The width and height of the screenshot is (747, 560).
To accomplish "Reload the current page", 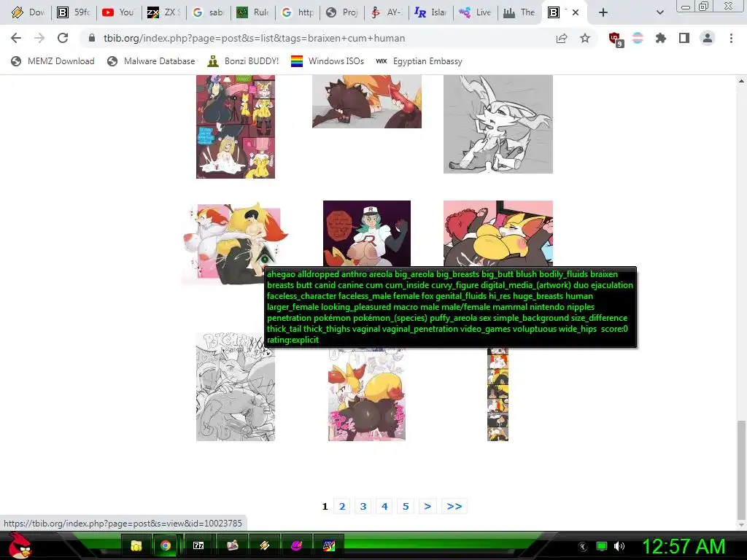I will point(63,38).
